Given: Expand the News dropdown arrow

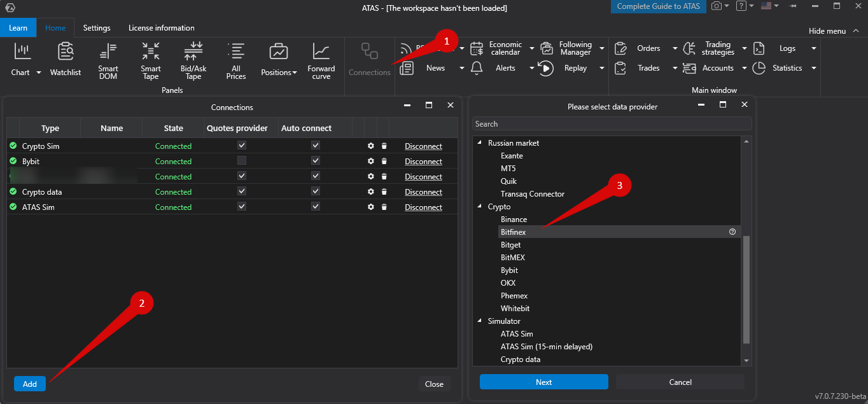Looking at the screenshot, I should click(462, 68).
